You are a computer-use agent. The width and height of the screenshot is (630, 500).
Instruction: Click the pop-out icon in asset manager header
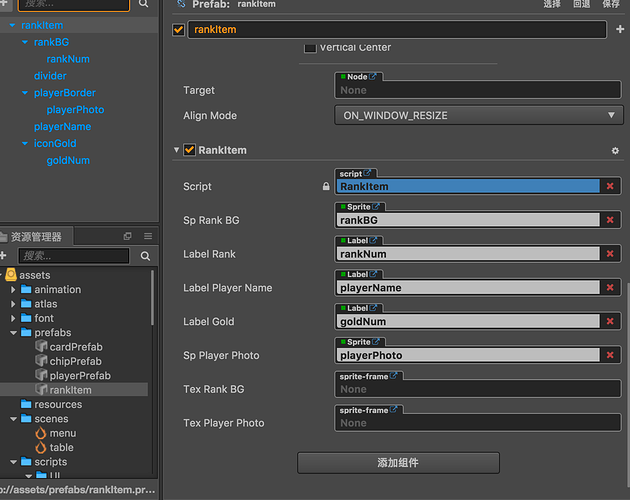click(127, 236)
